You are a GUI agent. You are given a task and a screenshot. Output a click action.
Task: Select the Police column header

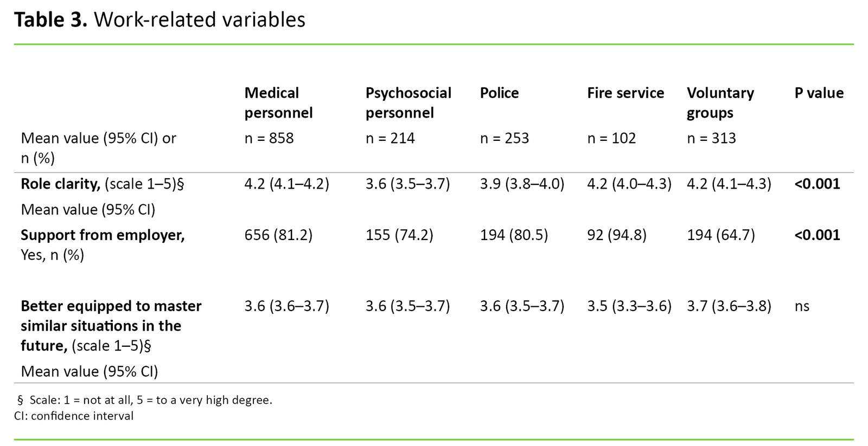click(x=499, y=93)
